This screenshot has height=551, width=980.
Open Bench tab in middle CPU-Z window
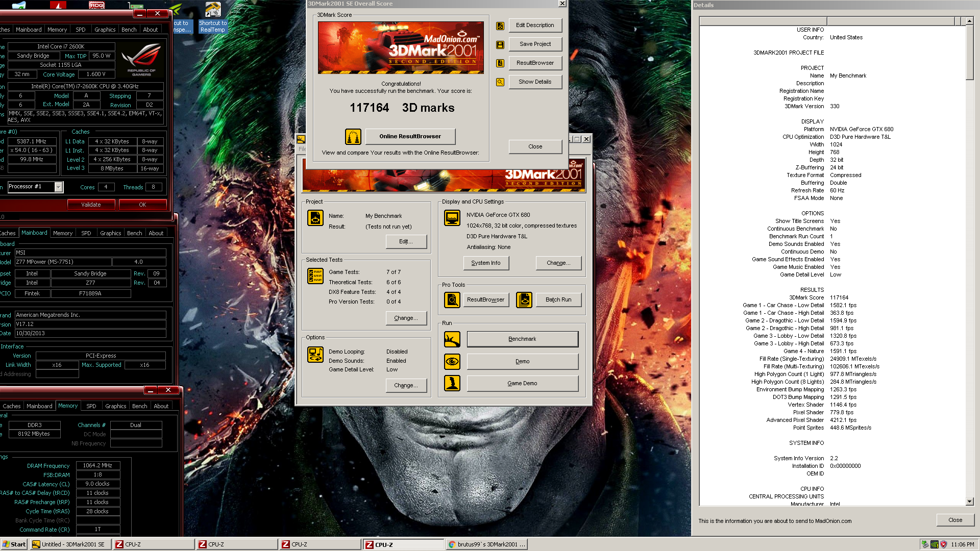pyautogui.click(x=135, y=233)
